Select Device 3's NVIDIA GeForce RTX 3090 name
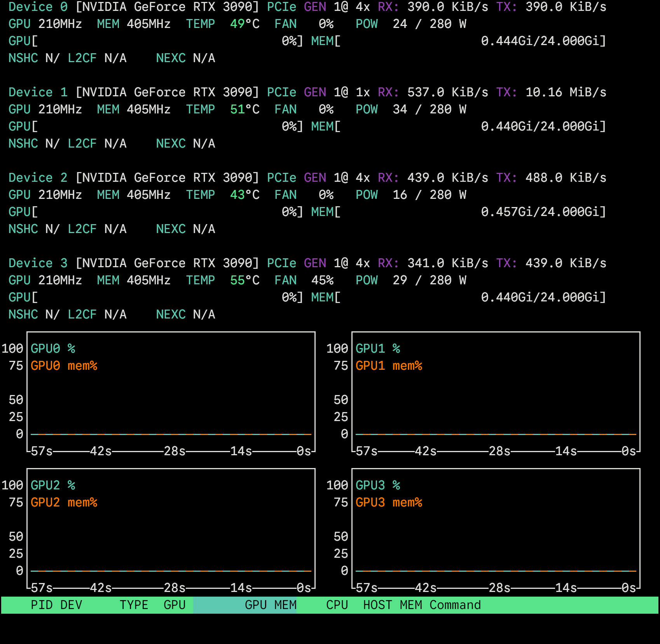The width and height of the screenshot is (660, 644). [167, 263]
